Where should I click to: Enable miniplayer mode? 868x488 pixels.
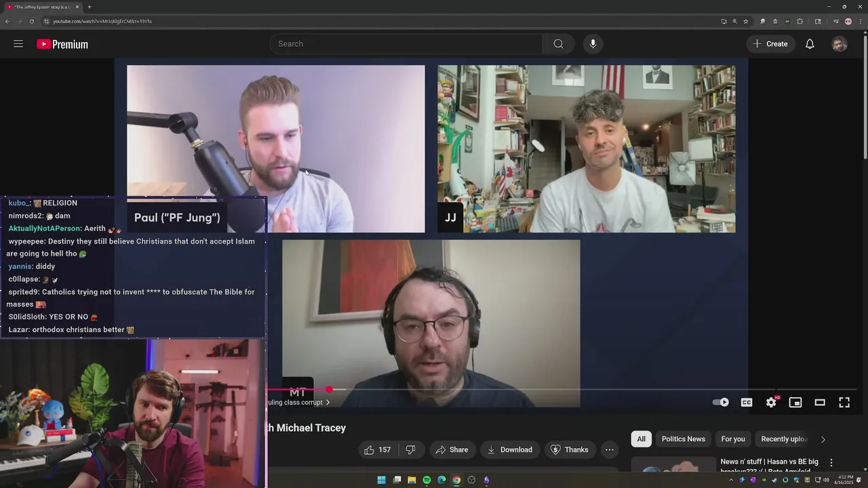[795, 402]
